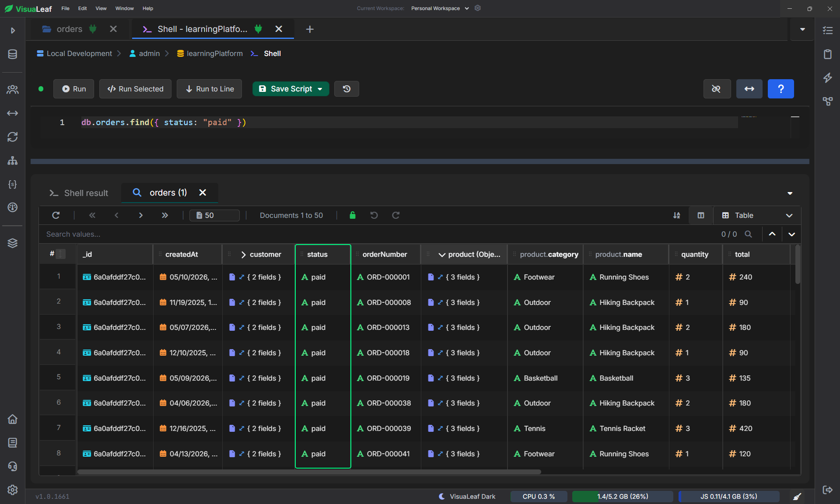Open the users management sidebar icon

pos(13,90)
